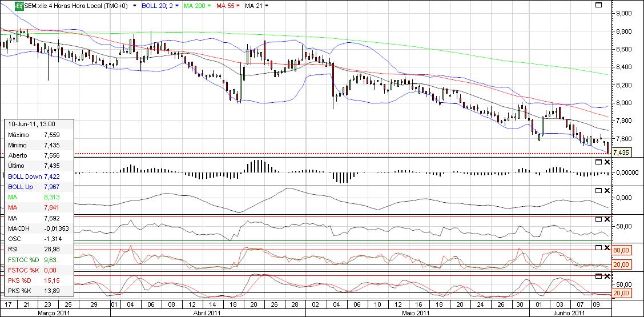Select the FSTOC %D 9,63 row
The width and height of the screenshot is (644, 317).
coord(39,260)
